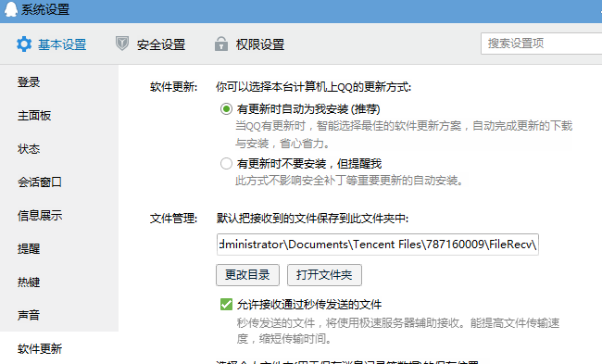The height and width of the screenshot is (364, 602).
Task: Click the 打开文件夹 button
Action: 324,275
